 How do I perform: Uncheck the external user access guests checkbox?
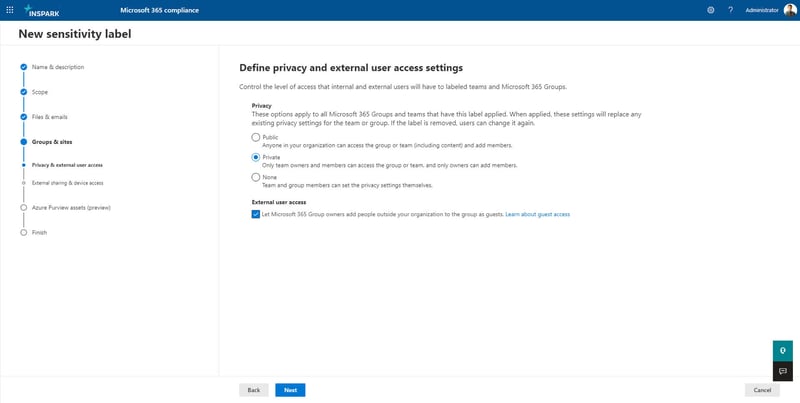pos(256,214)
